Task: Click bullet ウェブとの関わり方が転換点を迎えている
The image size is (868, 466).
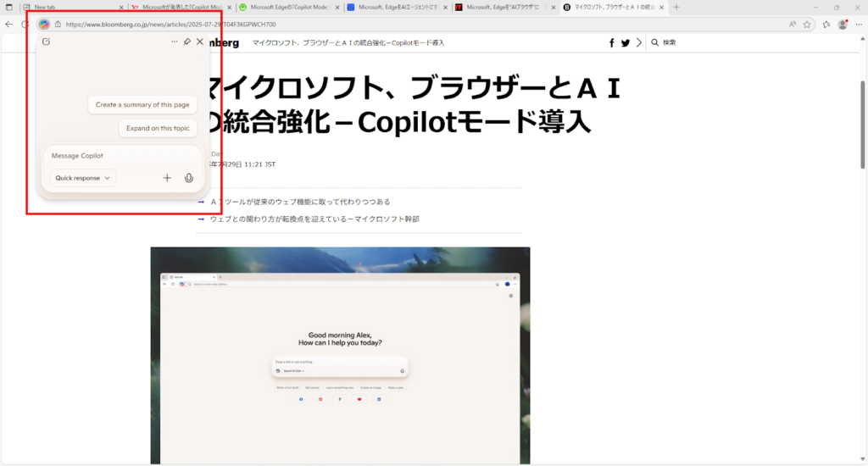Action: click(x=314, y=219)
